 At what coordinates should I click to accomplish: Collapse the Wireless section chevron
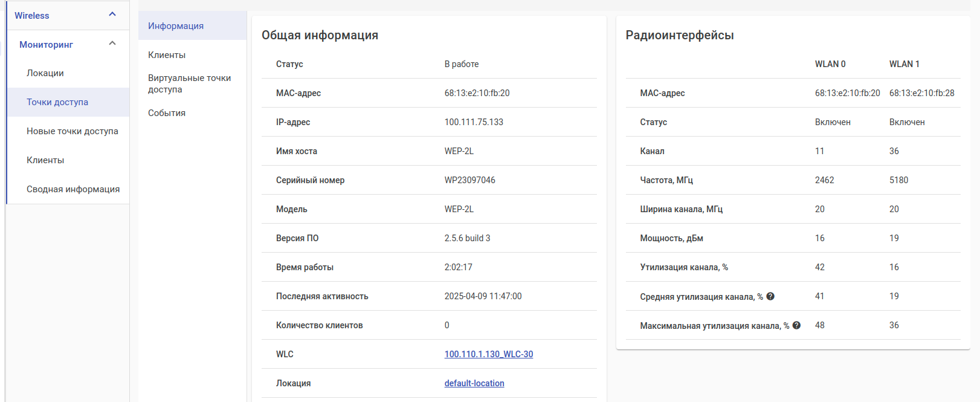(112, 15)
